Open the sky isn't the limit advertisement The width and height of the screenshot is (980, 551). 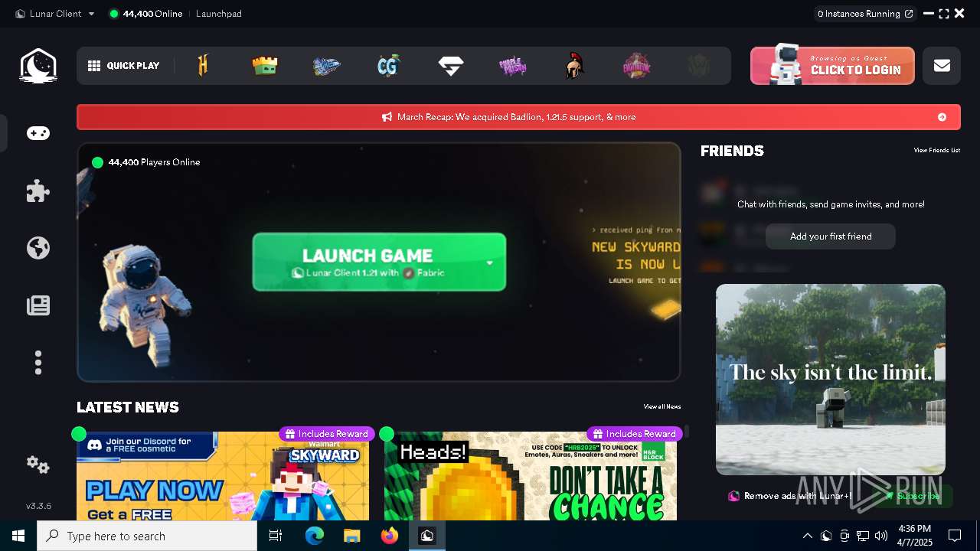tap(831, 380)
